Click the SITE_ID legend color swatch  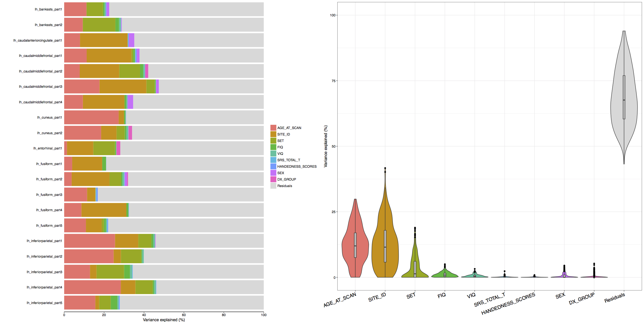point(273,134)
